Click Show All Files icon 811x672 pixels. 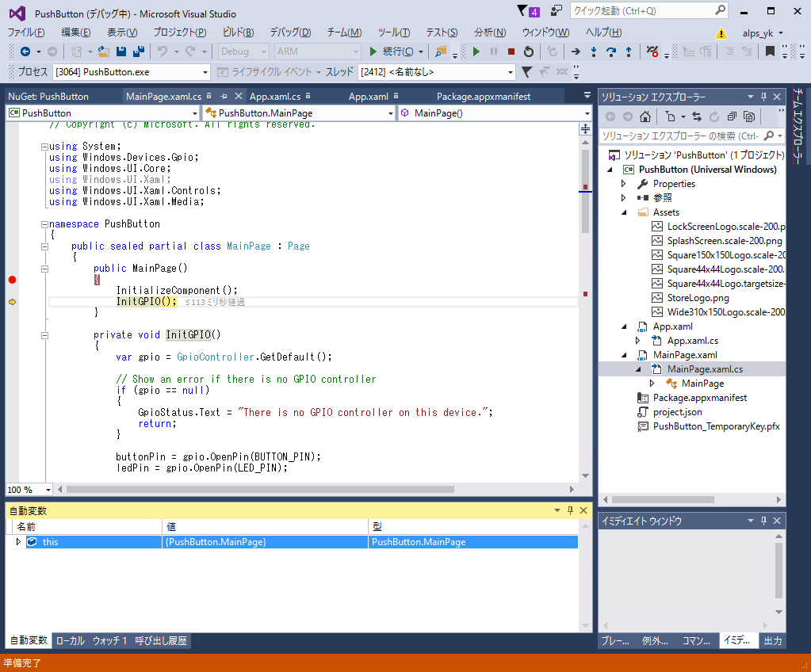(x=748, y=116)
